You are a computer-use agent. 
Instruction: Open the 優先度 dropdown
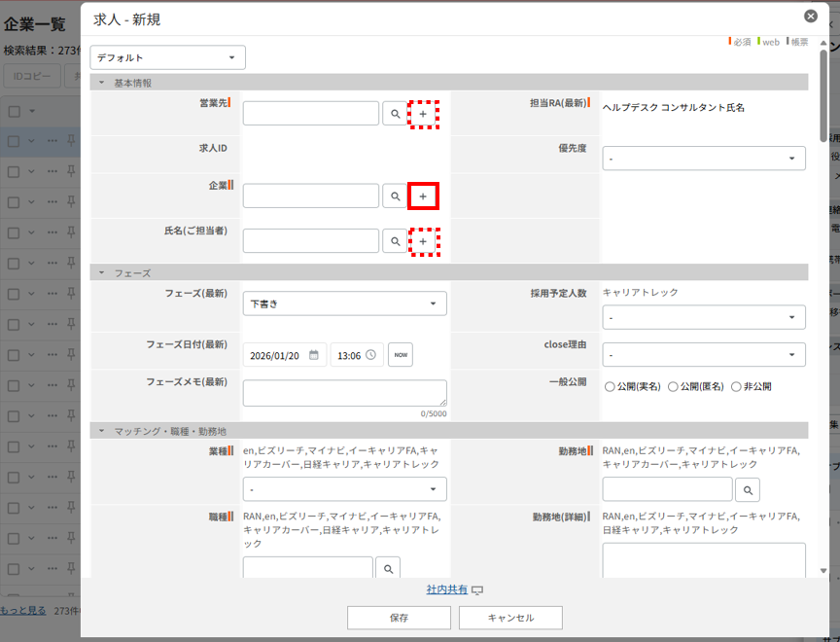pyautogui.click(x=703, y=158)
